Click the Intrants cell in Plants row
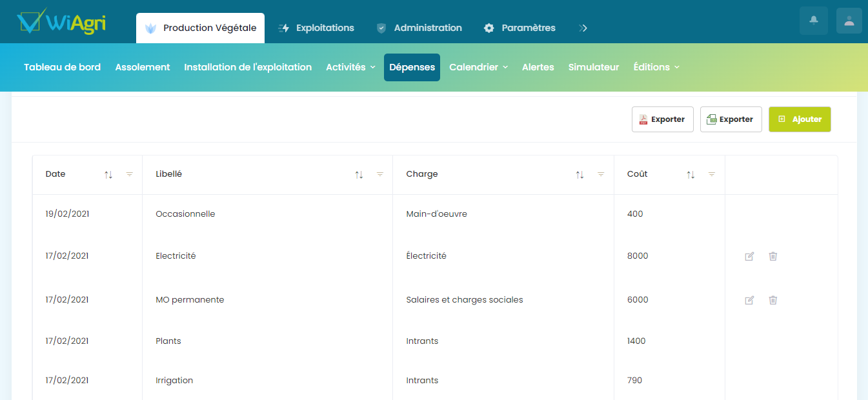The image size is (868, 400). [x=422, y=341]
